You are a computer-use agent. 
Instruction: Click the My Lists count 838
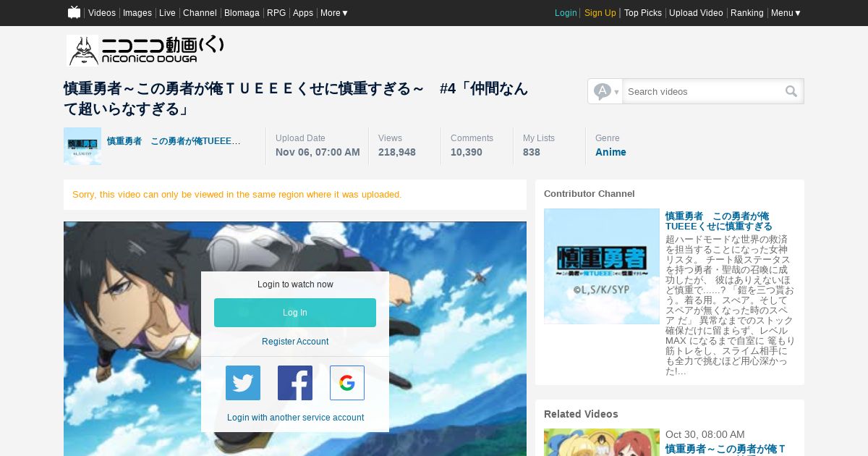[x=532, y=152]
